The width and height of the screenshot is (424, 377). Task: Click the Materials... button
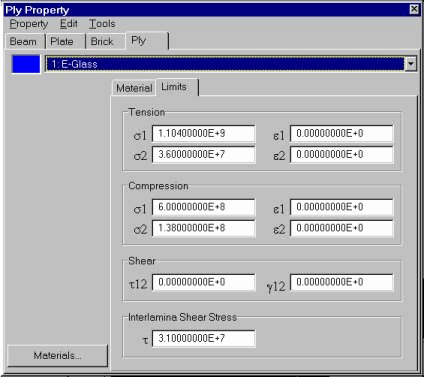click(x=58, y=356)
